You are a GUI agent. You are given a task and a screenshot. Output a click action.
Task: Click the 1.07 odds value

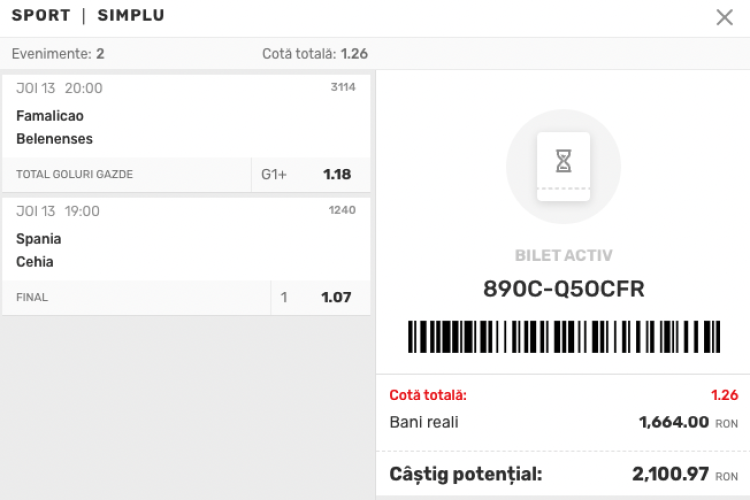336,297
